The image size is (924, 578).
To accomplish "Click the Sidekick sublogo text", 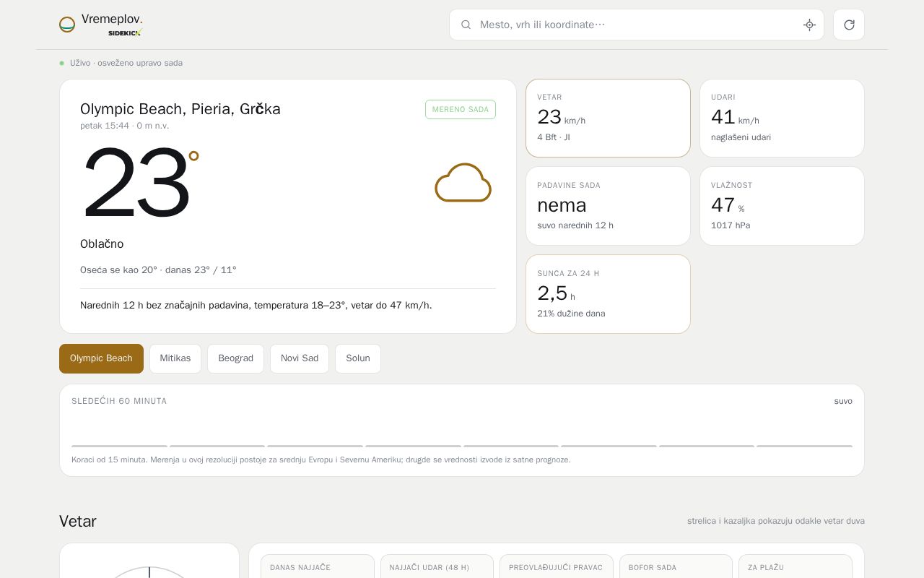I will [125, 33].
